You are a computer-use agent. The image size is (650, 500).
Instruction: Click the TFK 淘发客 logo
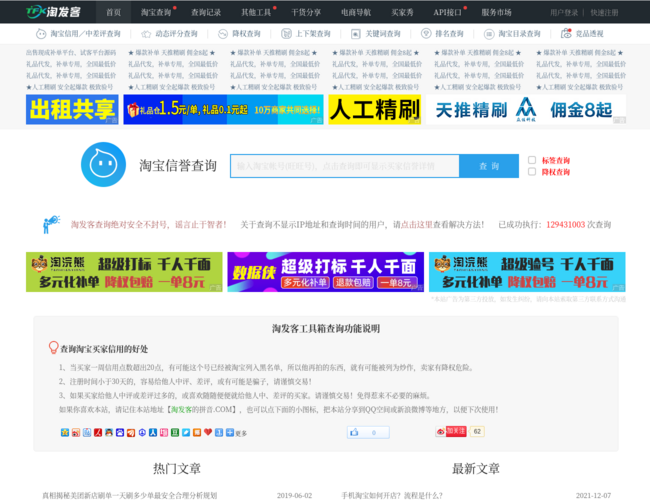click(53, 12)
